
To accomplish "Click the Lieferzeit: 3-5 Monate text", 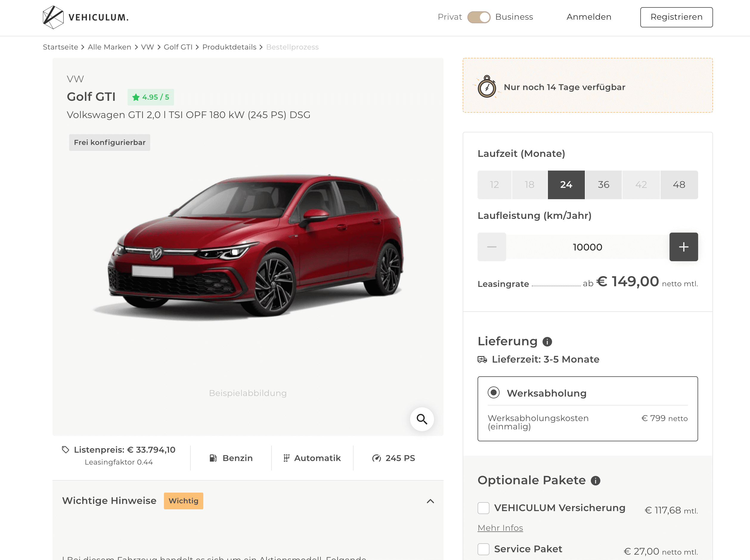I will tap(545, 359).
